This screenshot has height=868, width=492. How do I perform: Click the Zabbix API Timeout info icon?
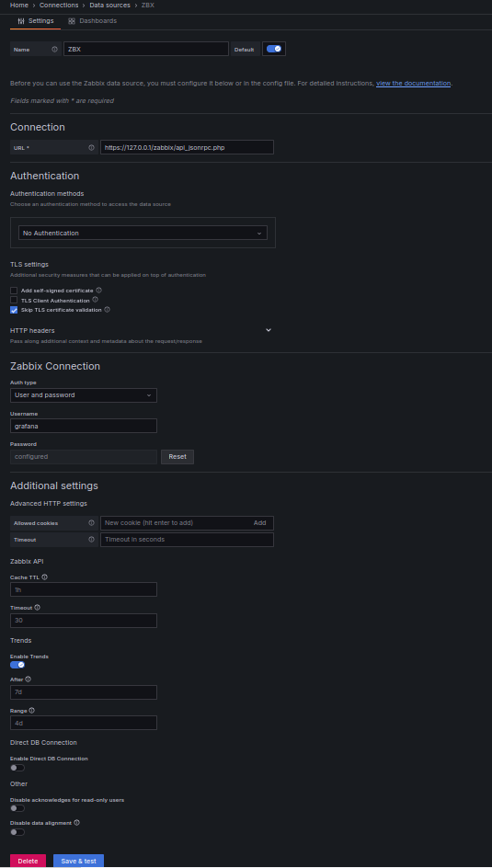click(38, 607)
